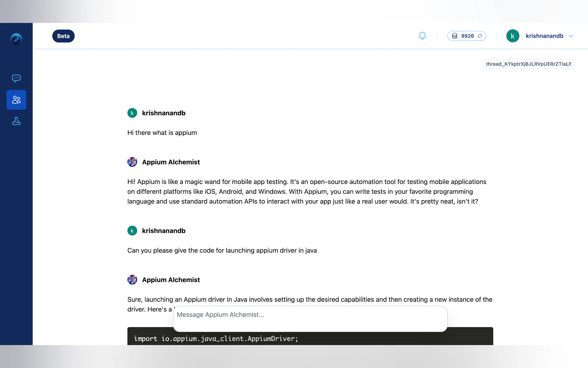This screenshot has height=368, width=588.
Task: Focus the Message Appium Alchemist input
Action: [310, 319]
